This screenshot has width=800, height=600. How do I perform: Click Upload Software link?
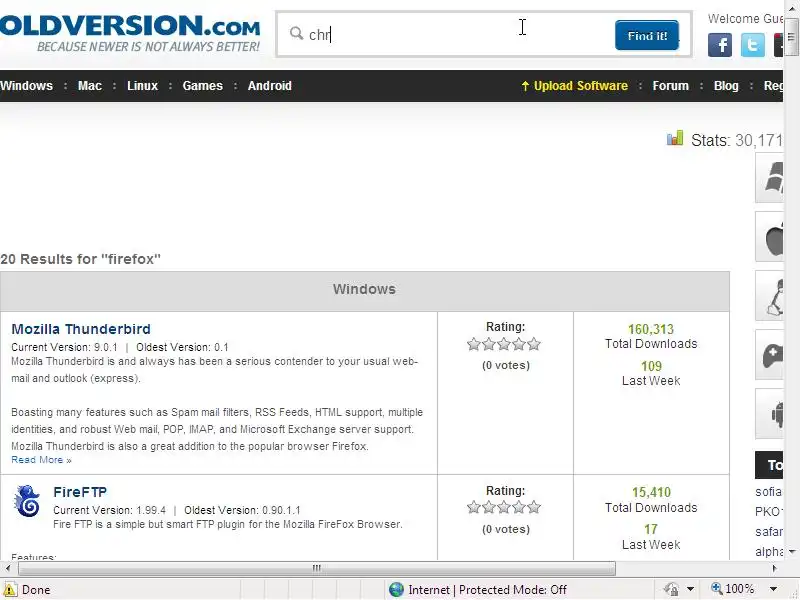(x=574, y=86)
